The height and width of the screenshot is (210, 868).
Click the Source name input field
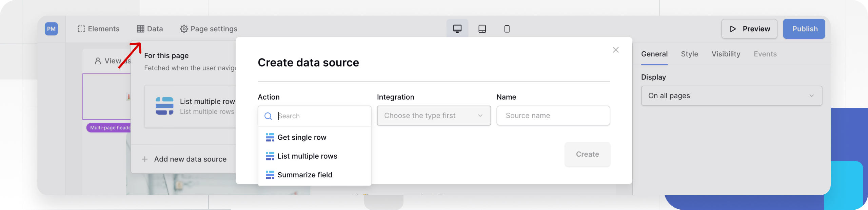(553, 116)
